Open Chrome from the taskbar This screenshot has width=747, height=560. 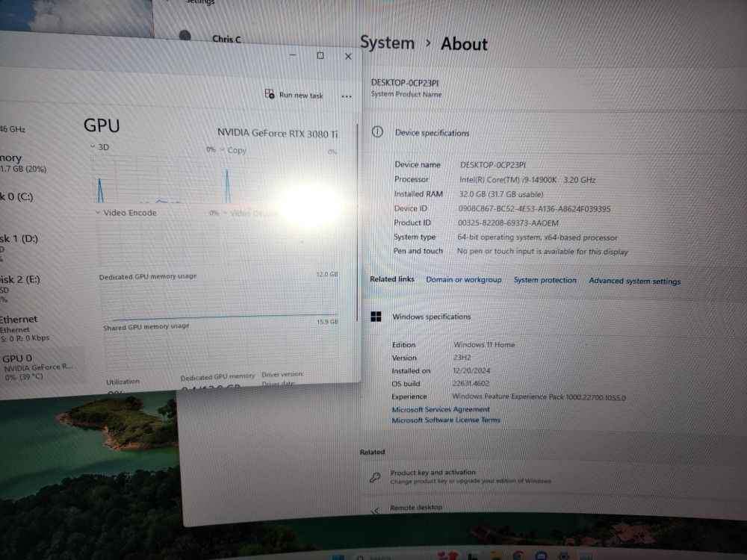(518, 556)
